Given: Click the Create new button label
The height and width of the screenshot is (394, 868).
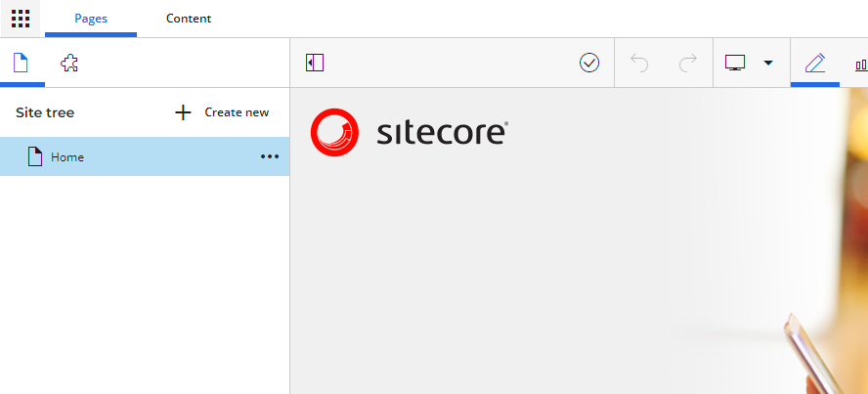Looking at the screenshot, I should click(x=237, y=112).
